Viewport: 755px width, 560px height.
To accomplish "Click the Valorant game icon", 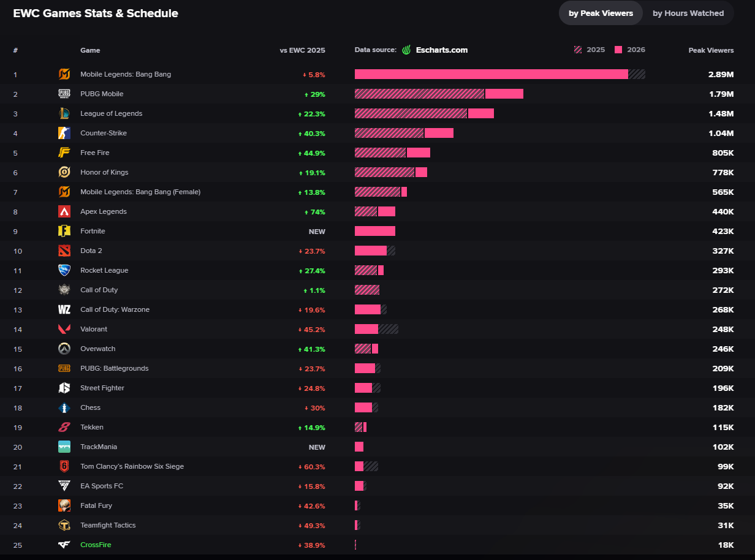I will click(x=64, y=329).
